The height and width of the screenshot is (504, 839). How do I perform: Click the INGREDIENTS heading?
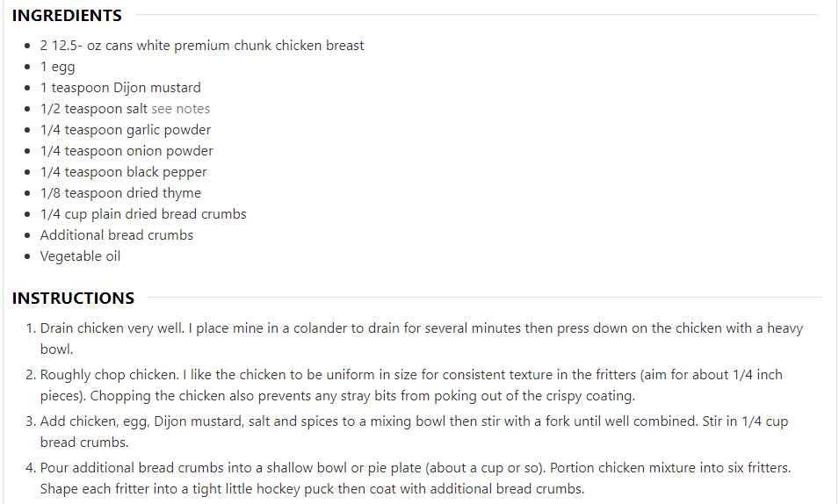pyautogui.click(x=67, y=16)
